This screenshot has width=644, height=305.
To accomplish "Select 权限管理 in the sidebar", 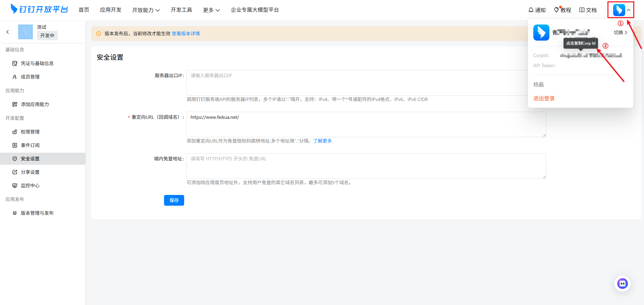I will (x=30, y=132).
